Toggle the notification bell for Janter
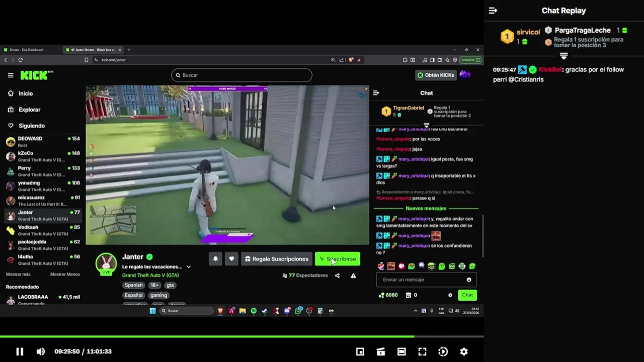The image size is (644, 362). 215,259
